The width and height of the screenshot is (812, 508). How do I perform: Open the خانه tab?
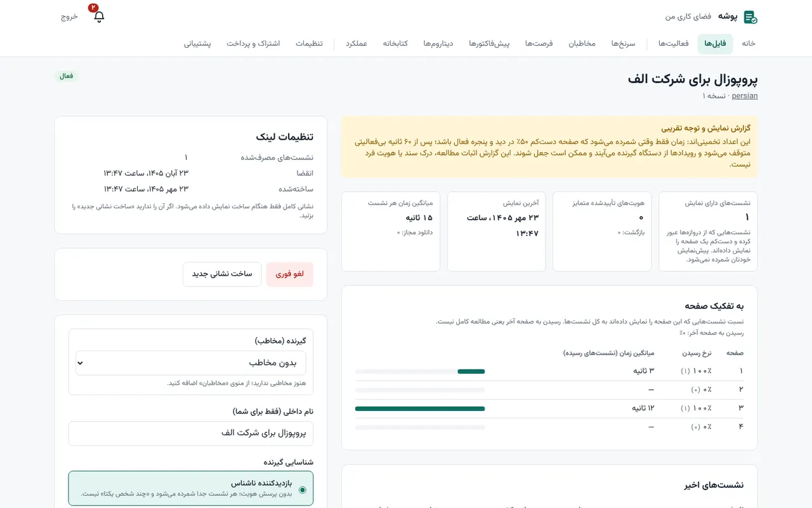(x=749, y=44)
